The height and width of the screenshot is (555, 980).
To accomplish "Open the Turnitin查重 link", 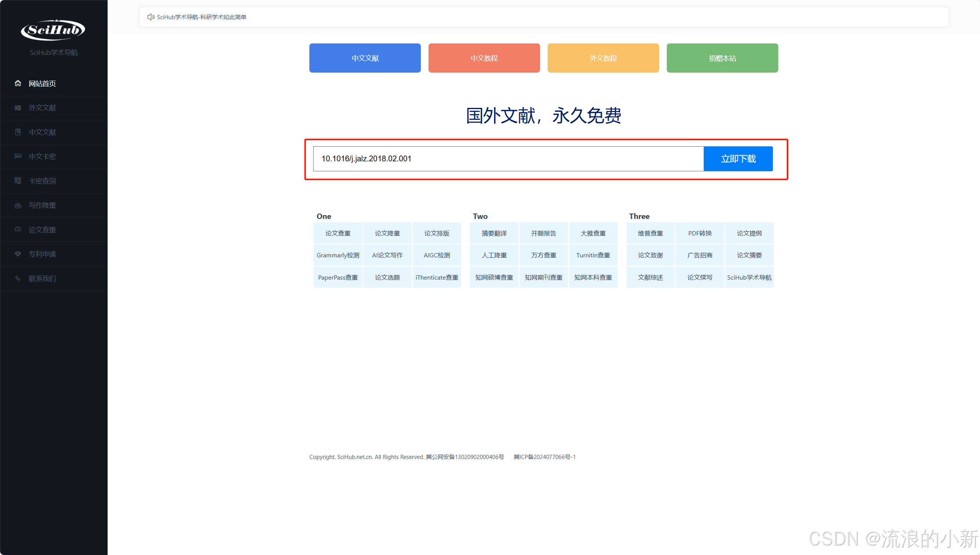I will (x=593, y=255).
